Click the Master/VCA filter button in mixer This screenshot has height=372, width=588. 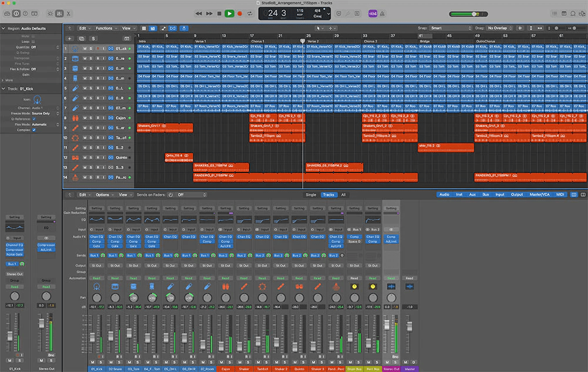tap(539, 194)
